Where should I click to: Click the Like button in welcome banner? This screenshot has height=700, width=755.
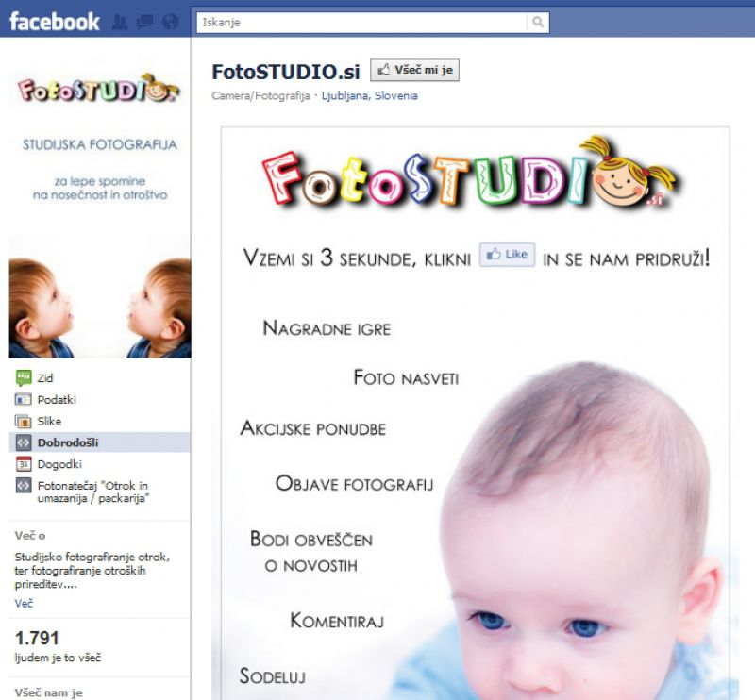click(507, 254)
